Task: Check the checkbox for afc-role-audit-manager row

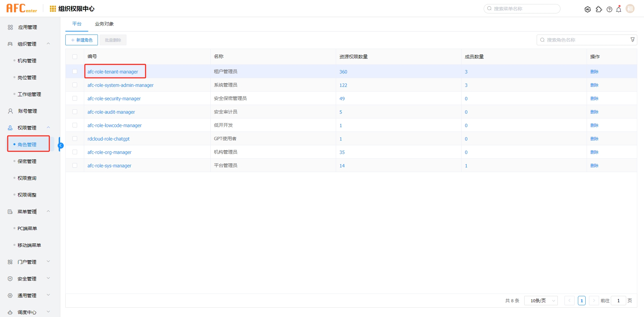Action: point(75,112)
